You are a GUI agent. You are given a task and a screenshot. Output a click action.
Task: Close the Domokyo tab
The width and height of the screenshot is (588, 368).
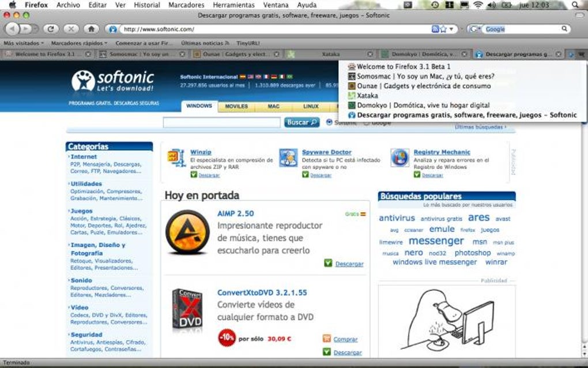464,54
